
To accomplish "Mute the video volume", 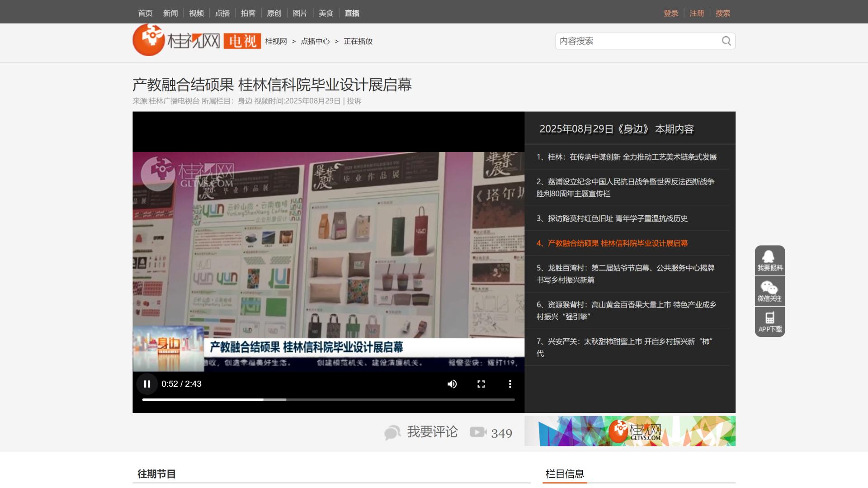I will [452, 384].
